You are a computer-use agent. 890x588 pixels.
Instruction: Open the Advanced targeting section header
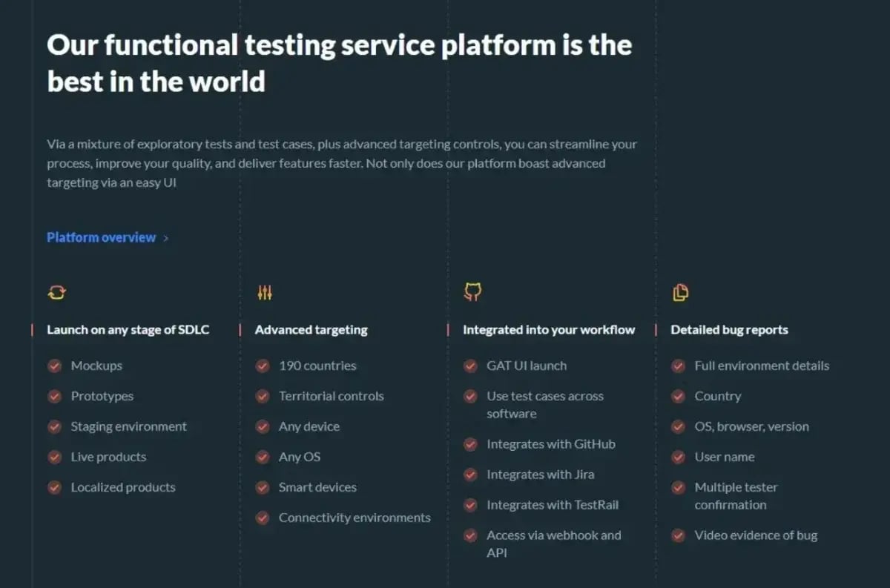click(x=311, y=330)
